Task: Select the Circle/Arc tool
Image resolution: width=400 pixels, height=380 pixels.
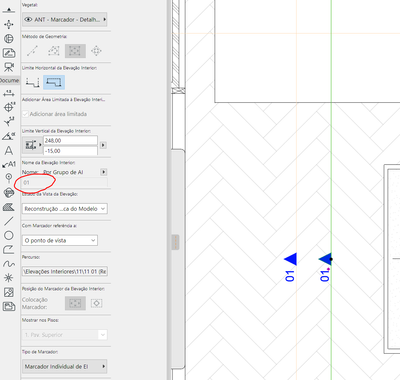Action: tap(9, 235)
